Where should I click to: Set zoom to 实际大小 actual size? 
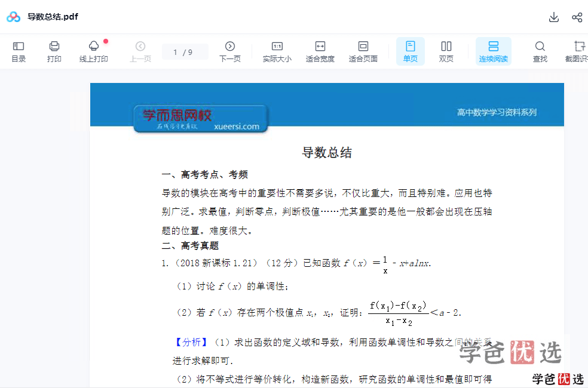(x=277, y=52)
